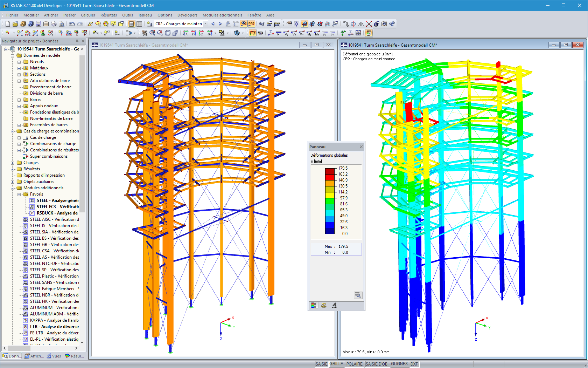Toggle show results eye icon
588x368 pixels.
(244, 24)
